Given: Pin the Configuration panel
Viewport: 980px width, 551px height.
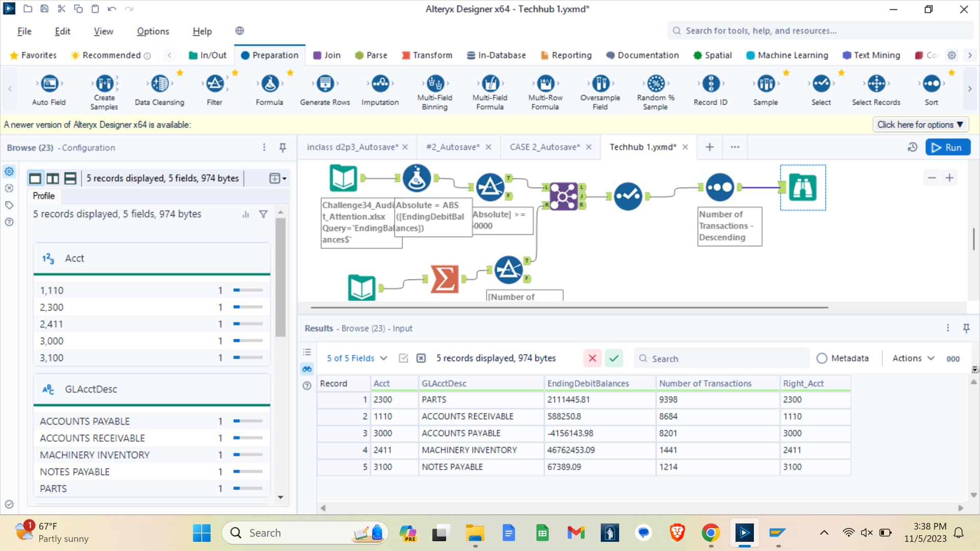Looking at the screenshot, I should point(282,147).
